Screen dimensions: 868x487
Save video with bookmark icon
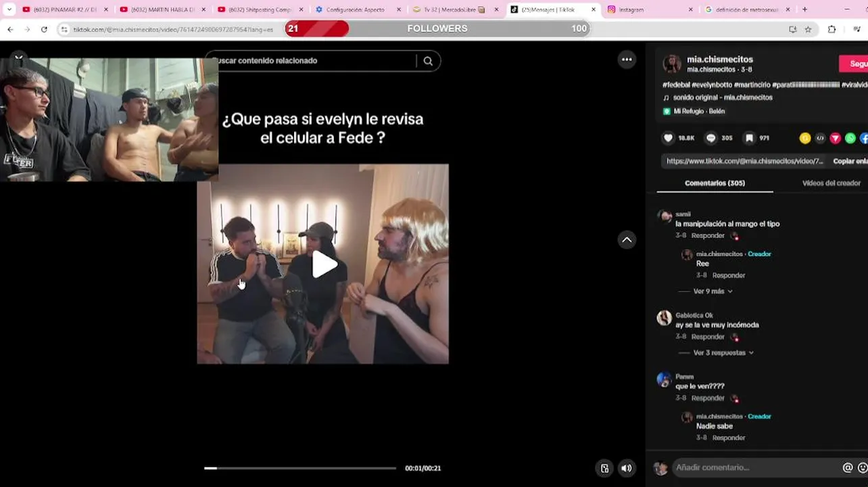click(x=749, y=138)
